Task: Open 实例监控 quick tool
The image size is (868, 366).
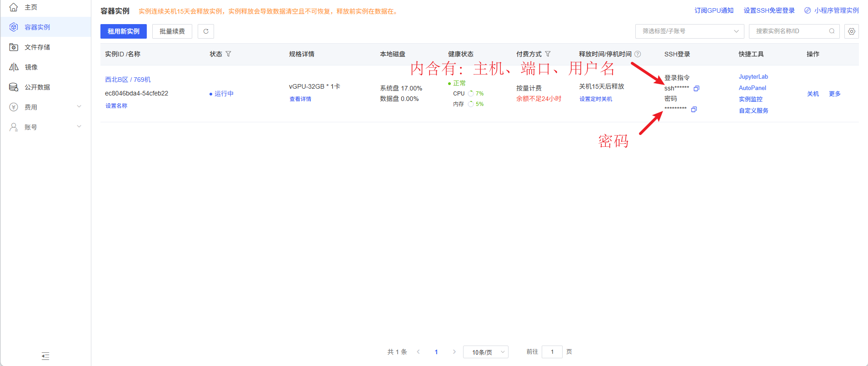Action: [751, 99]
